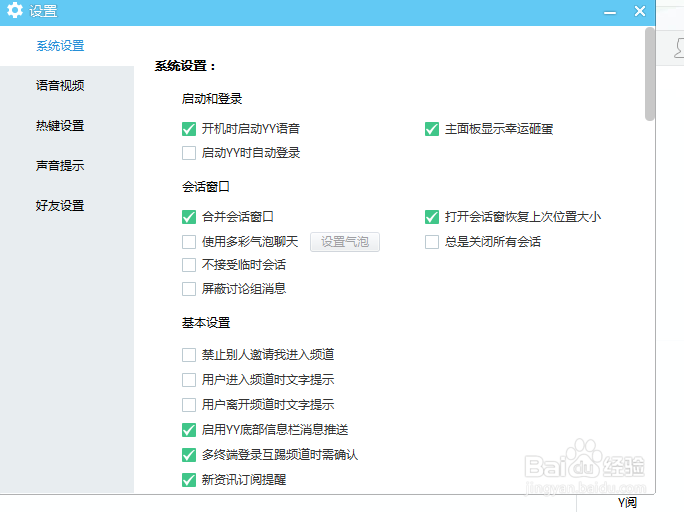Toggle 合并会话窗口 checkbox
Viewport: 684px width, 512px height.
point(189,217)
